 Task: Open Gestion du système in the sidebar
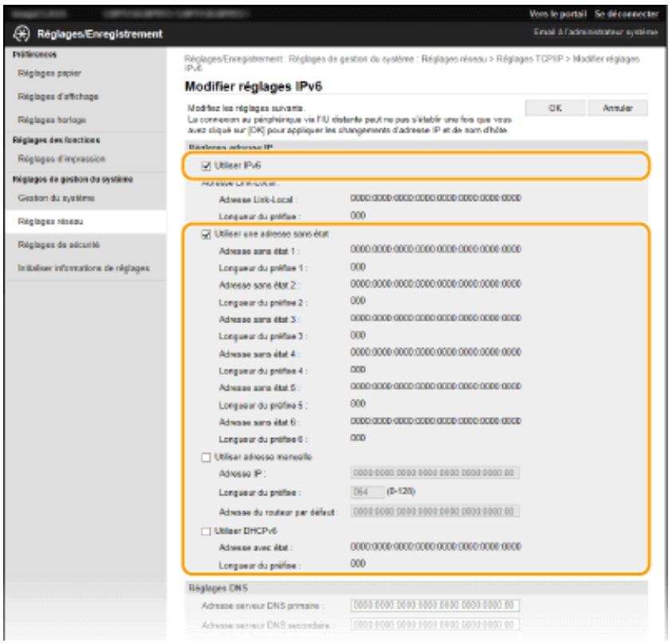(x=56, y=198)
